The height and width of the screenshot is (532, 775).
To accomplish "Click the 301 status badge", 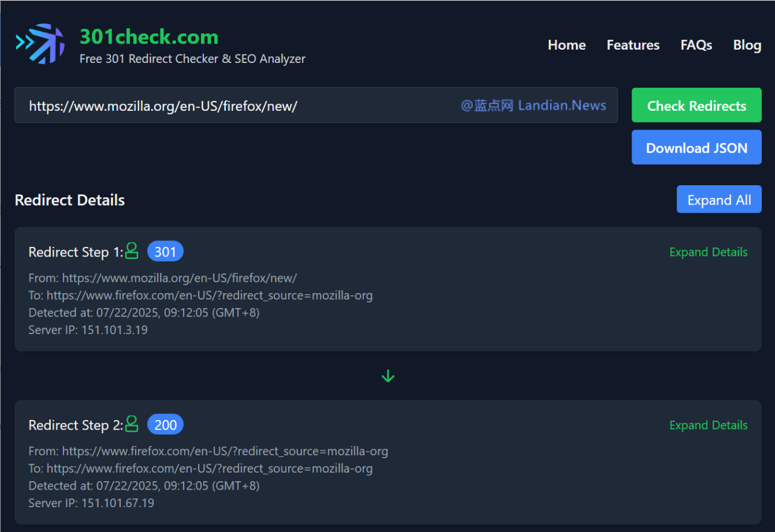I will tap(165, 252).
